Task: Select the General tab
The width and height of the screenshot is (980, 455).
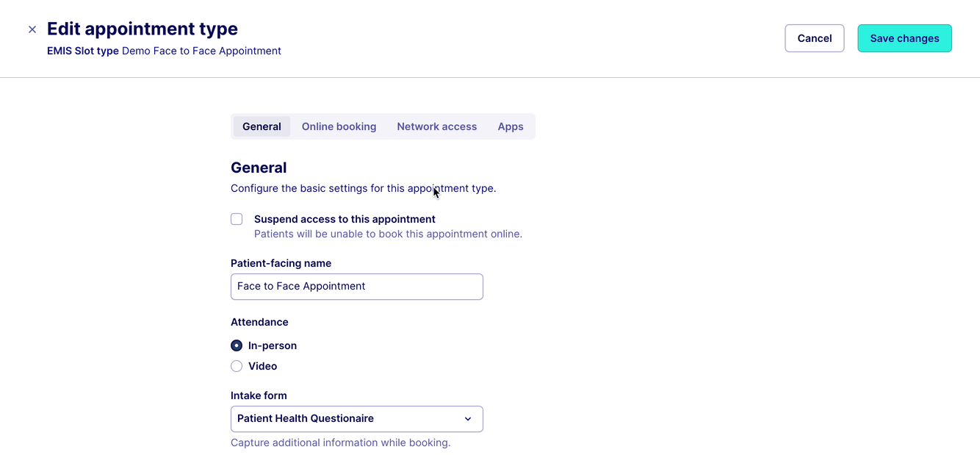Action: (262, 126)
